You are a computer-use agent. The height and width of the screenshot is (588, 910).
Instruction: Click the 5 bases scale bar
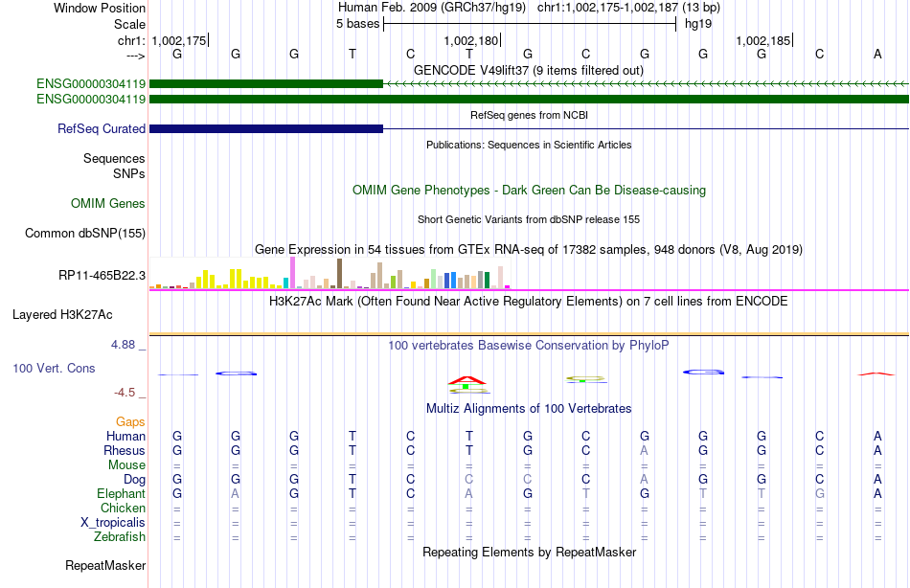point(530,24)
